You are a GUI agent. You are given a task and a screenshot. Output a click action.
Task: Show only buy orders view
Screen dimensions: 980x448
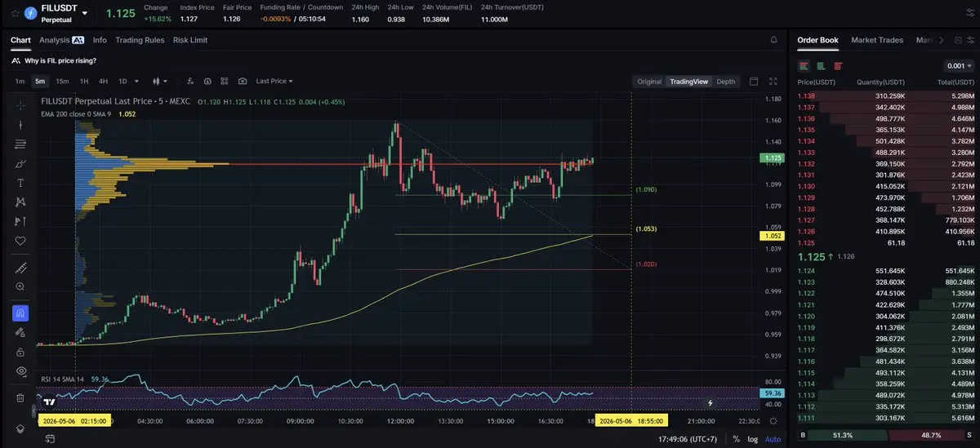click(x=821, y=66)
